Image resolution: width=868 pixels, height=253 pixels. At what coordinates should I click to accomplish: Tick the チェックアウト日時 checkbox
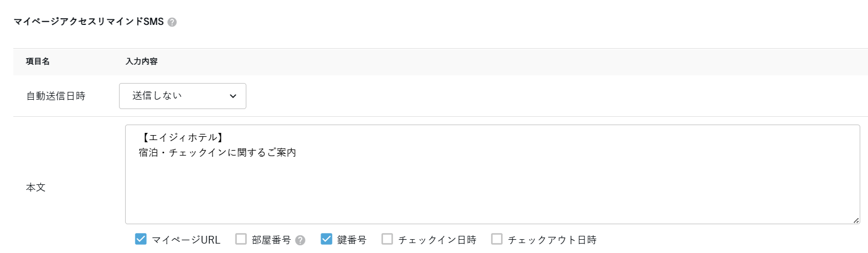pyautogui.click(x=497, y=239)
